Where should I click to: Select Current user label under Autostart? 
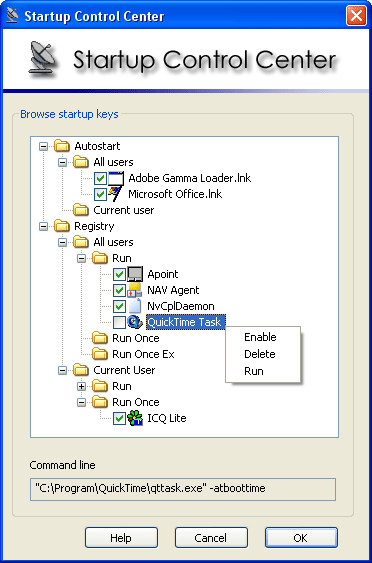[x=124, y=210]
